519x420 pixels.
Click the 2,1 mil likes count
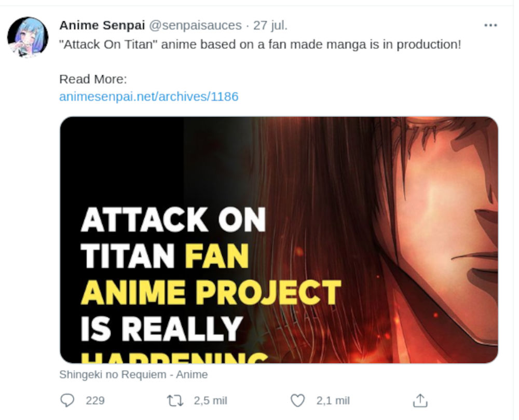pyautogui.click(x=333, y=400)
